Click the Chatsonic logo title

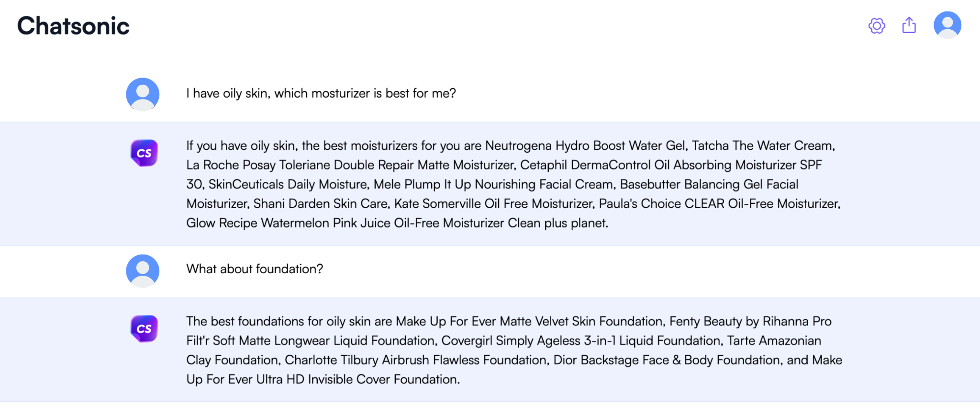[73, 26]
